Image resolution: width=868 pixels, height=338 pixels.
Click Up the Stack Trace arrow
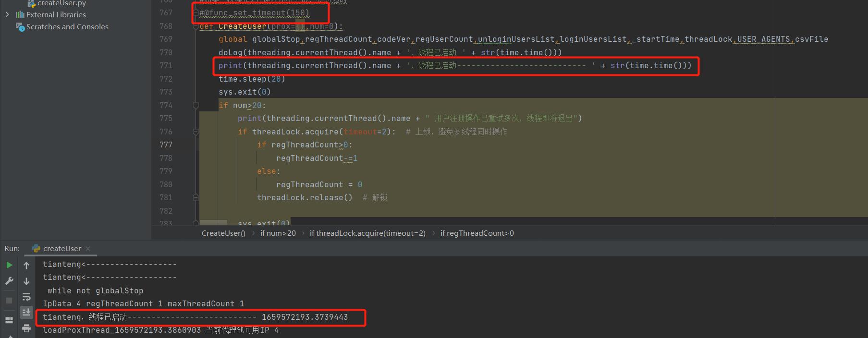coord(26,265)
